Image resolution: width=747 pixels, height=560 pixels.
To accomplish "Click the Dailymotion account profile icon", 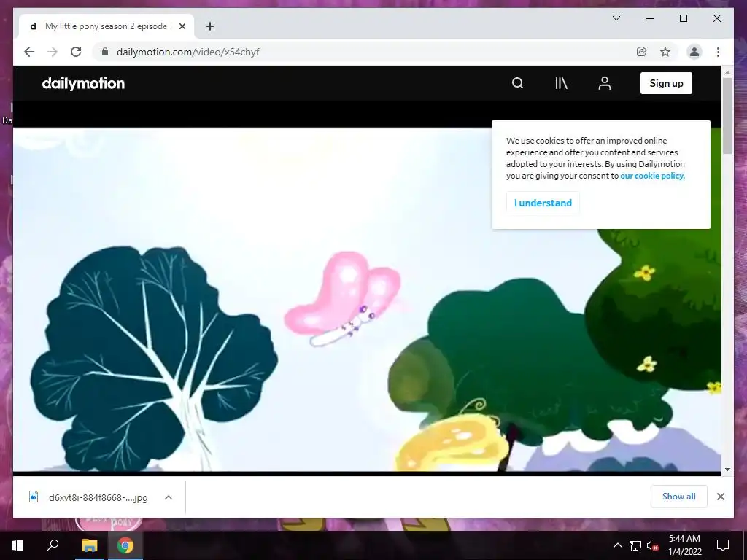I will [605, 83].
